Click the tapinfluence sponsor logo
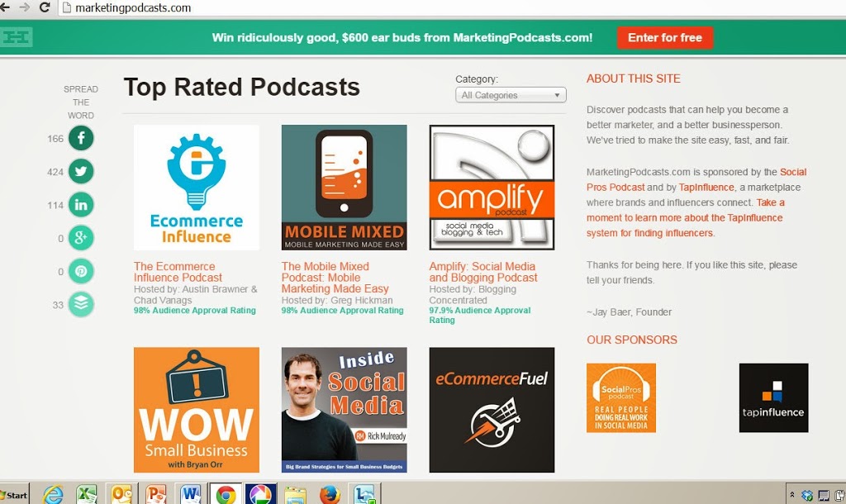The width and height of the screenshot is (846, 504). (x=773, y=397)
